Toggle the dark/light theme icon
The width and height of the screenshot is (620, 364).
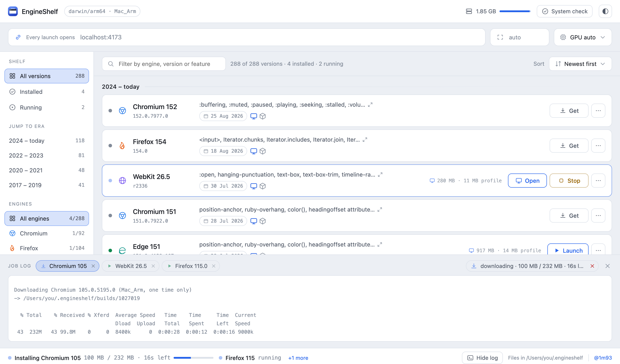(x=605, y=11)
